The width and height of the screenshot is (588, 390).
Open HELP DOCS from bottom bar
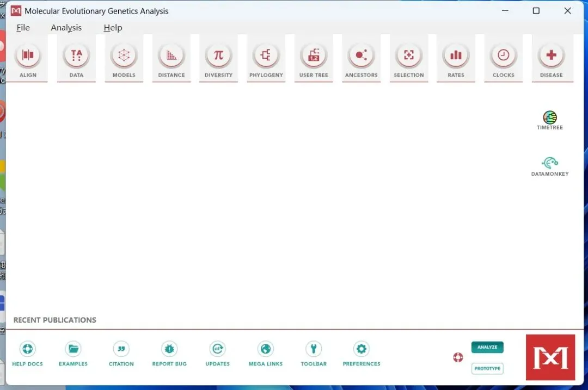pyautogui.click(x=27, y=354)
